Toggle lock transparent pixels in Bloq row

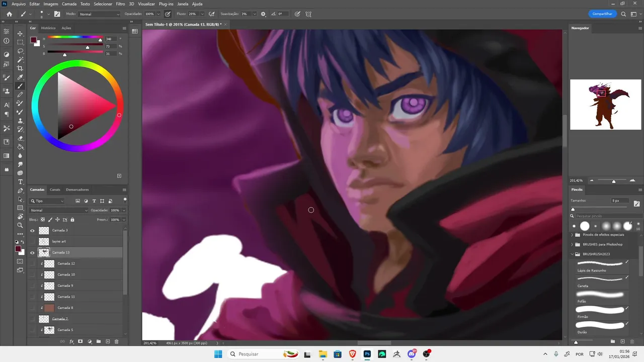click(x=43, y=220)
